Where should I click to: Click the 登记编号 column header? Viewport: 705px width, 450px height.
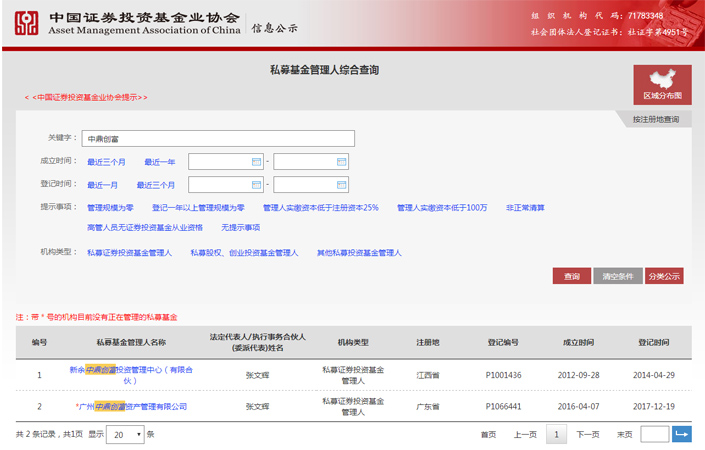[x=503, y=342]
